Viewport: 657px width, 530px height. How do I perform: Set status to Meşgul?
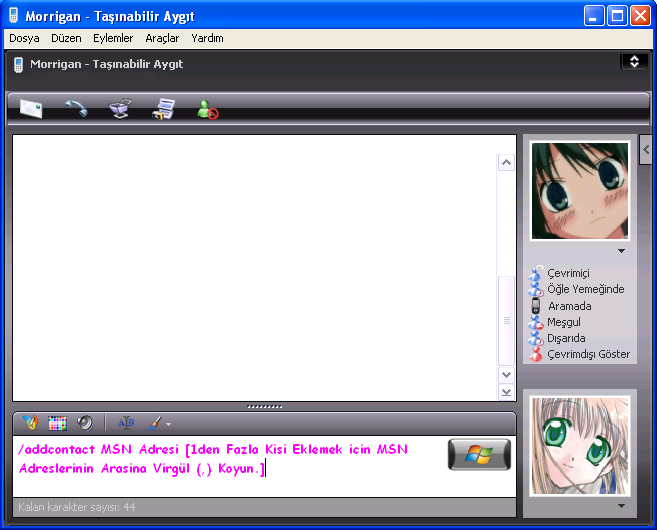click(555, 322)
